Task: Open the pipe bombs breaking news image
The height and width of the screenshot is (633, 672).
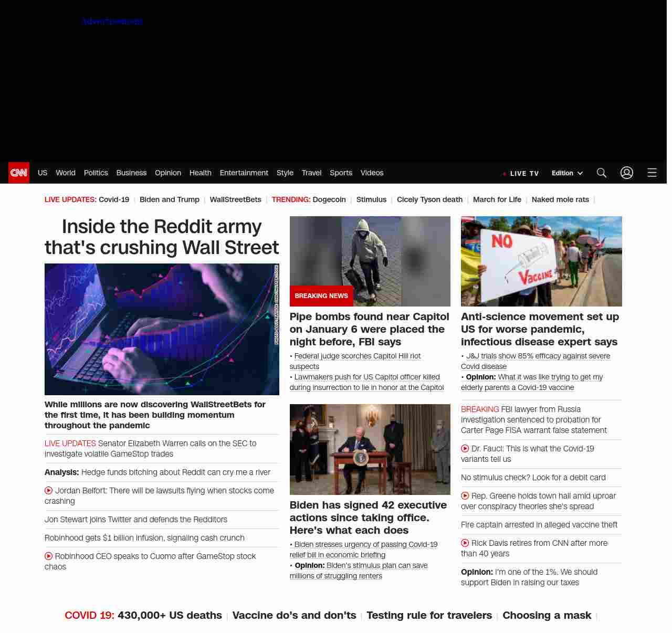Action: 370,261
